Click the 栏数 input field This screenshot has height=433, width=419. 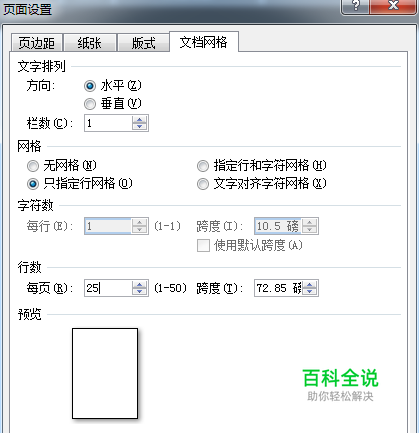(x=108, y=123)
